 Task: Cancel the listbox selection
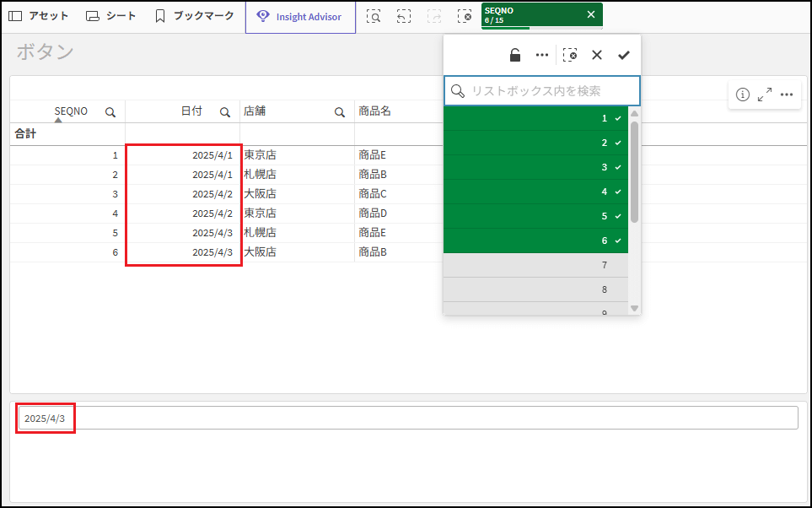pos(597,55)
